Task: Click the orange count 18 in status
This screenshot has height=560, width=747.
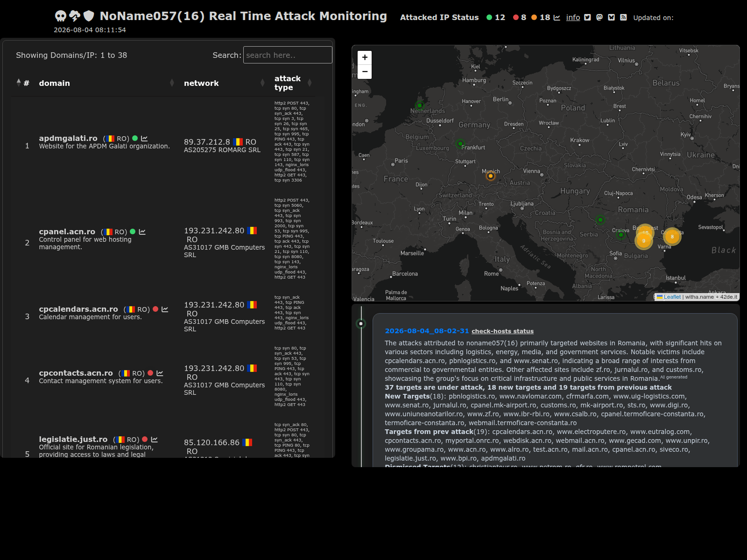Action: pyautogui.click(x=545, y=18)
